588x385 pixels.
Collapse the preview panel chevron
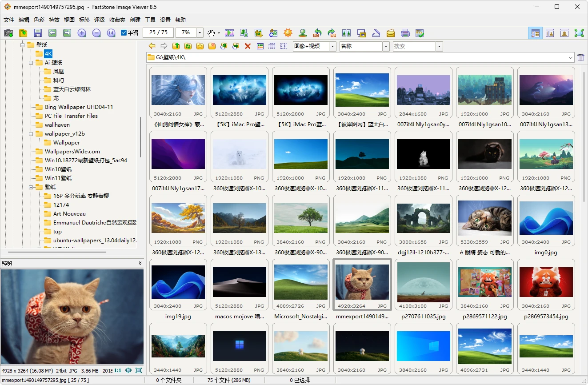140,263
